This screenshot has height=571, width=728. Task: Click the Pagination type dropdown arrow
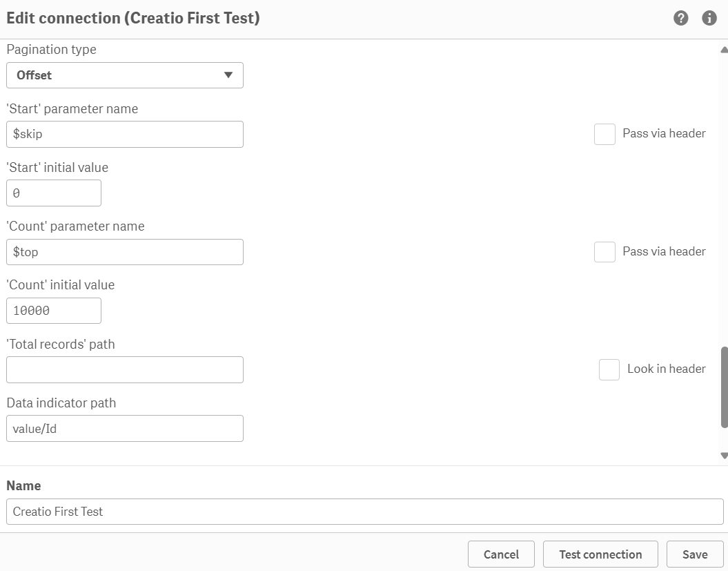tap(228, 75)
